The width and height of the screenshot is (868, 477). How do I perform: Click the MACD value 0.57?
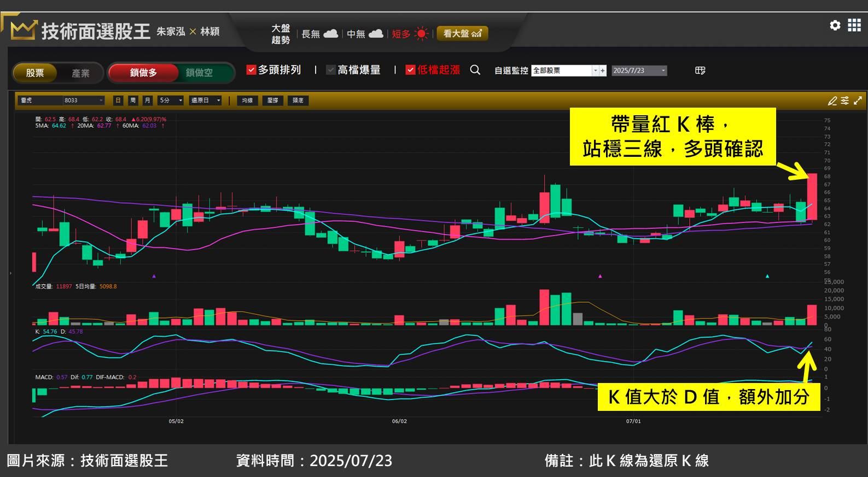coord(62,377)
